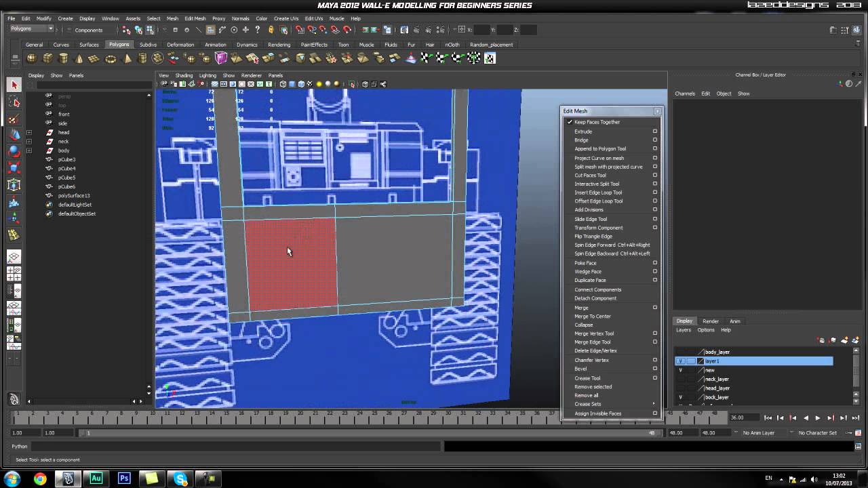The height and width of the screenshot is (488, 868).
Task: Select the Move tool in toolbox
Action: 14,135
